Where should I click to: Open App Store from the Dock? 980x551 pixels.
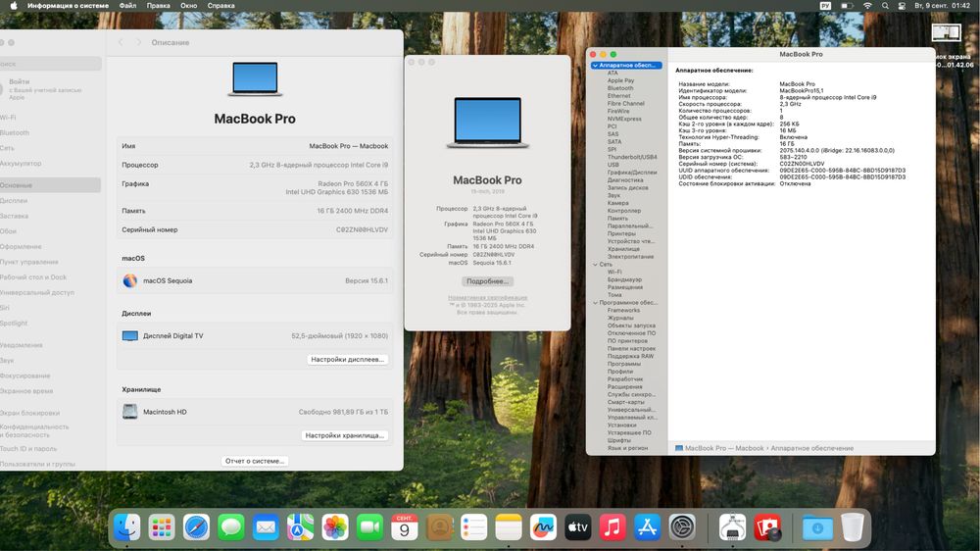tap(648, 527)
